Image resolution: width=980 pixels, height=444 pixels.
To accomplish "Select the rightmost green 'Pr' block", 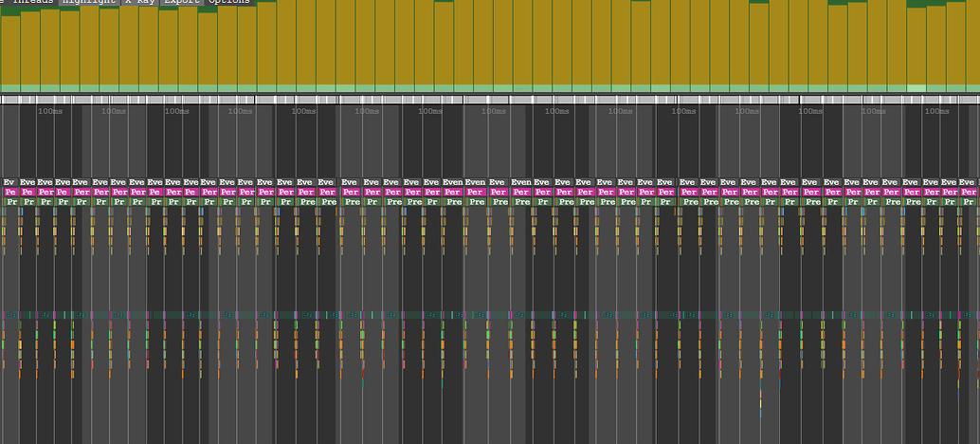I will click(x=968, y=202).
